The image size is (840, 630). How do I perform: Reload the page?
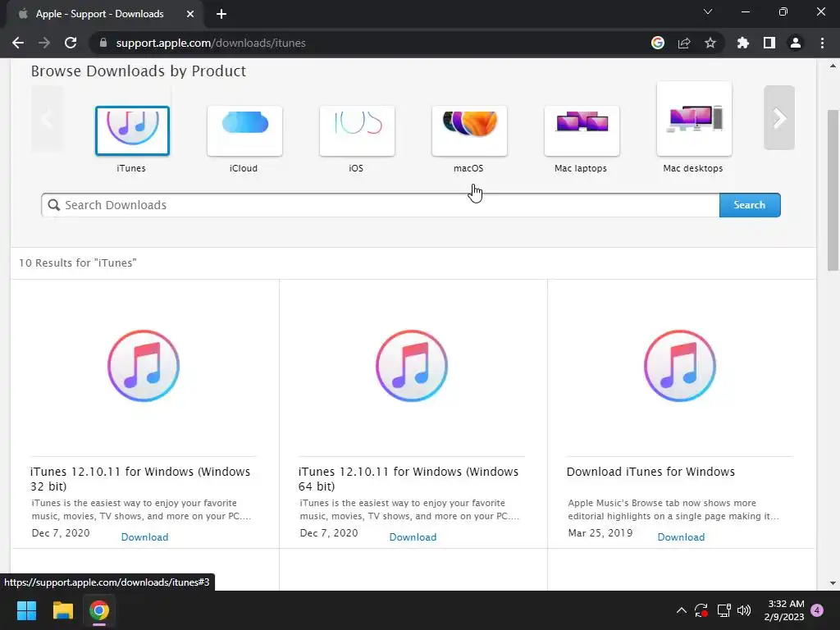click(71, 43)
